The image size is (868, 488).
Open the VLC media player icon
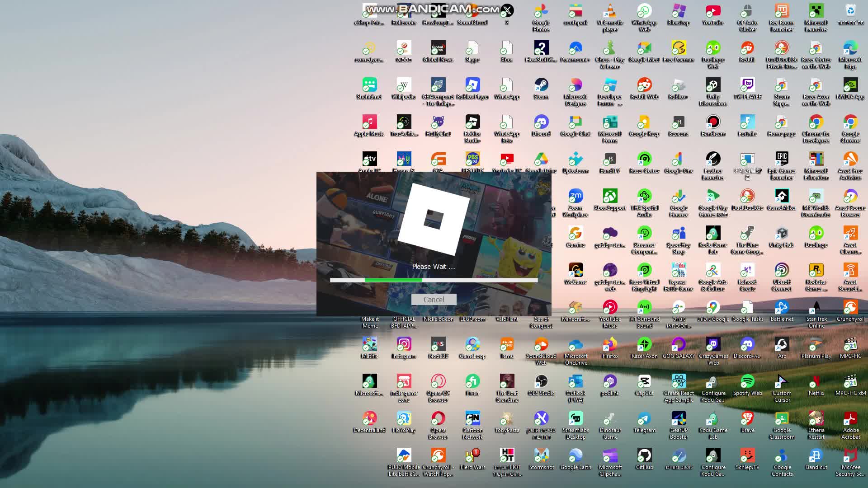point(610,11)
